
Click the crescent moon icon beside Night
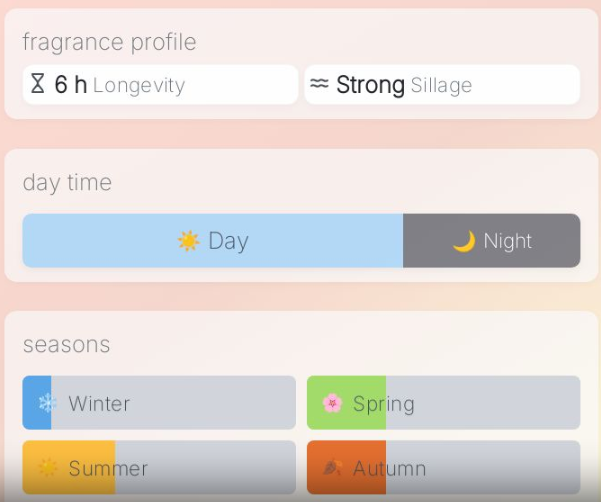click(x=463, y=241)
